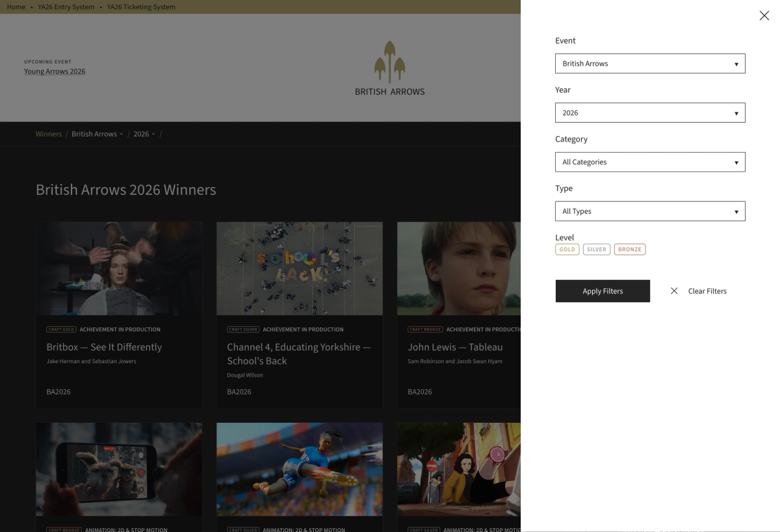780x532 pixels.
Task: Toggle the Bronze level filter
Action: [630, 249]
